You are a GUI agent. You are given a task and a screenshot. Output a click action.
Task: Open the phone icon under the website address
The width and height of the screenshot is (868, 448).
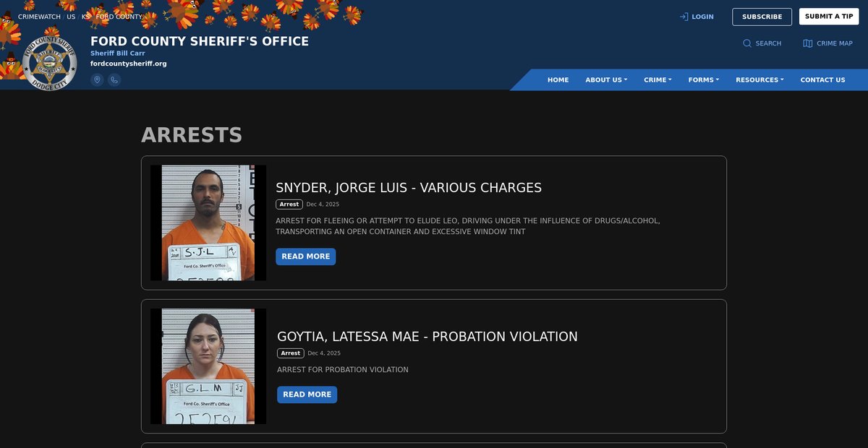(x=114, y=79)
